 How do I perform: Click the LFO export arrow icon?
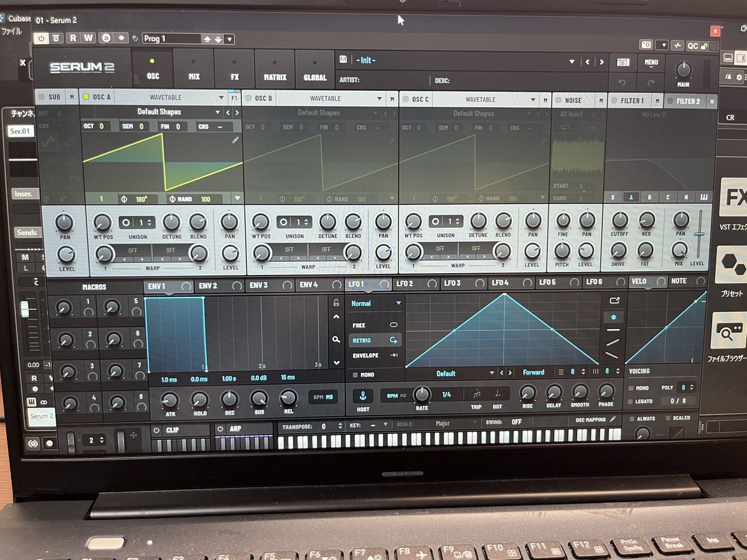614,300
